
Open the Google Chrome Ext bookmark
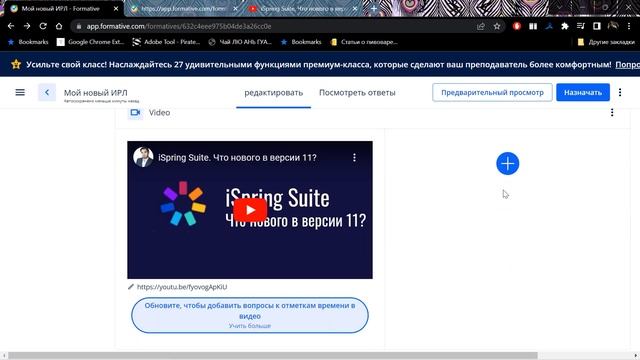point(90,42)
